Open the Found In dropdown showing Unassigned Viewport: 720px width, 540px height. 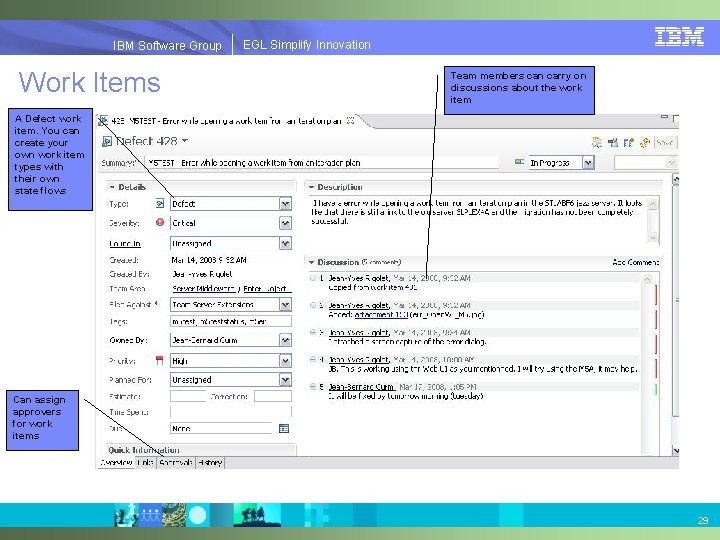coord(285,243)
